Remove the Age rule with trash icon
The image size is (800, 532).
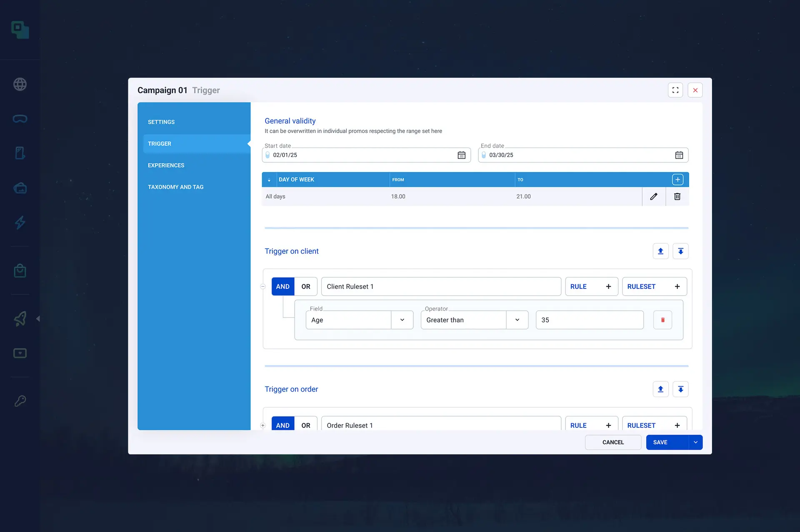coord(662,320)
